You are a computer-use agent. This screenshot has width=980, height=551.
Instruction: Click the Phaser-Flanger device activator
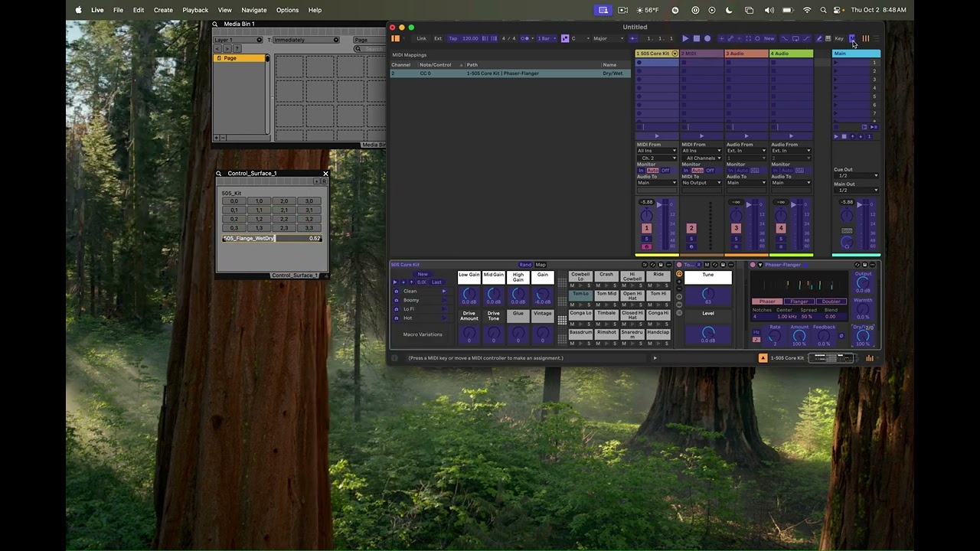753,265
